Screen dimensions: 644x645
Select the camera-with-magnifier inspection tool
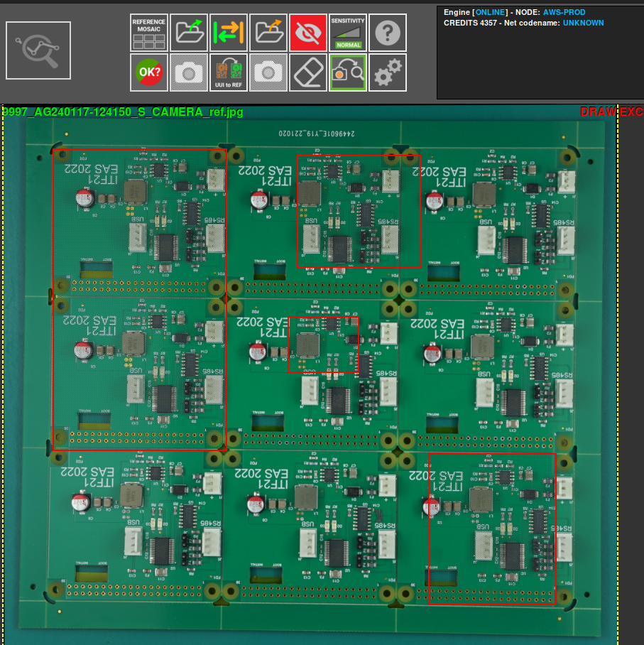tap(347, 72)
